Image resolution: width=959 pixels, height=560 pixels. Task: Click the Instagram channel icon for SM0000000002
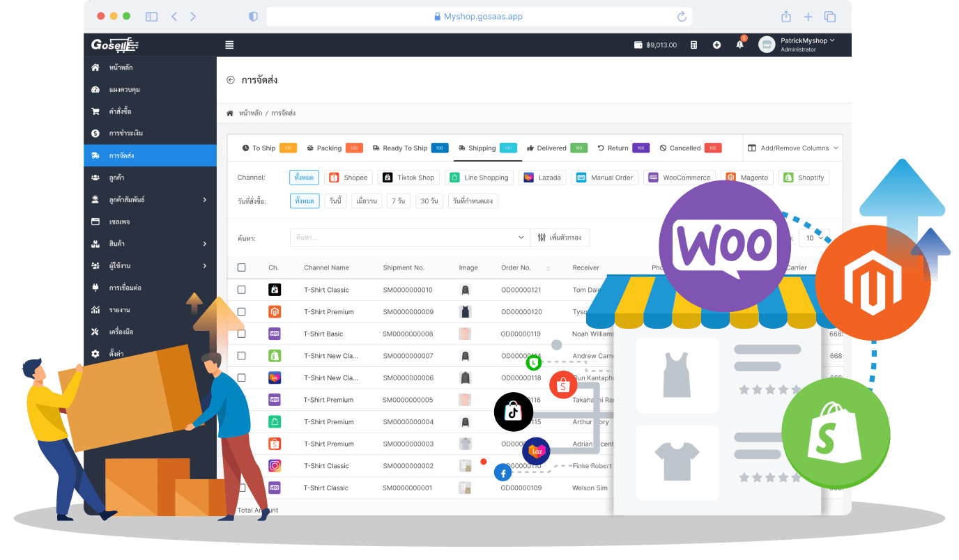pyautogui.click(x=275, y=466)
